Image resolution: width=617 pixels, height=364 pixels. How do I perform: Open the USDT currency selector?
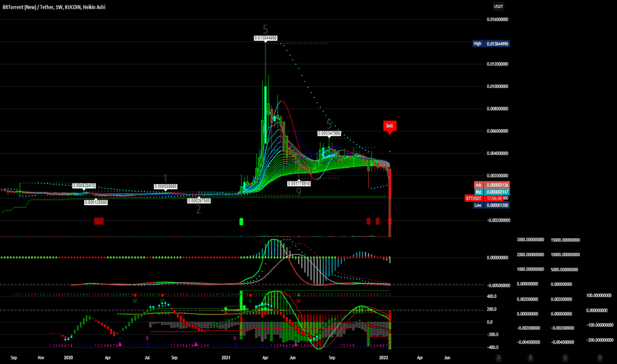click(x=498, y=7)
